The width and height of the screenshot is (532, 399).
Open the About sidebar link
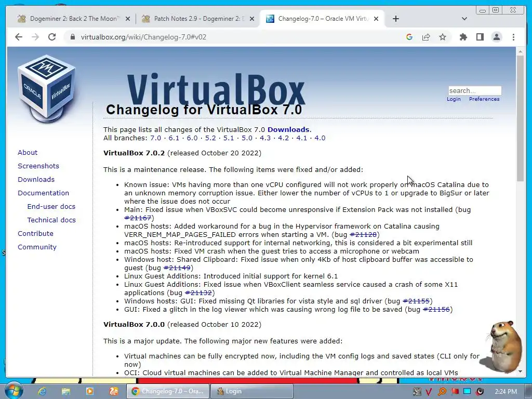pos(28,152)
